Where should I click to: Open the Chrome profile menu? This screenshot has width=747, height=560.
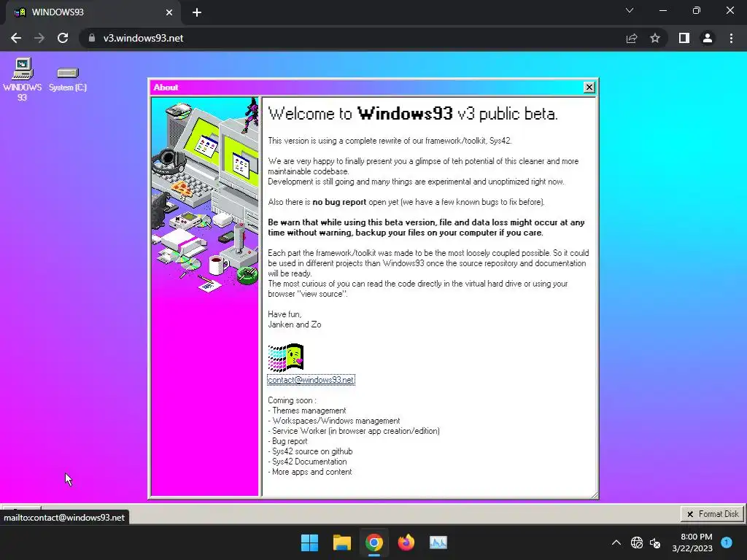[708, 38]
